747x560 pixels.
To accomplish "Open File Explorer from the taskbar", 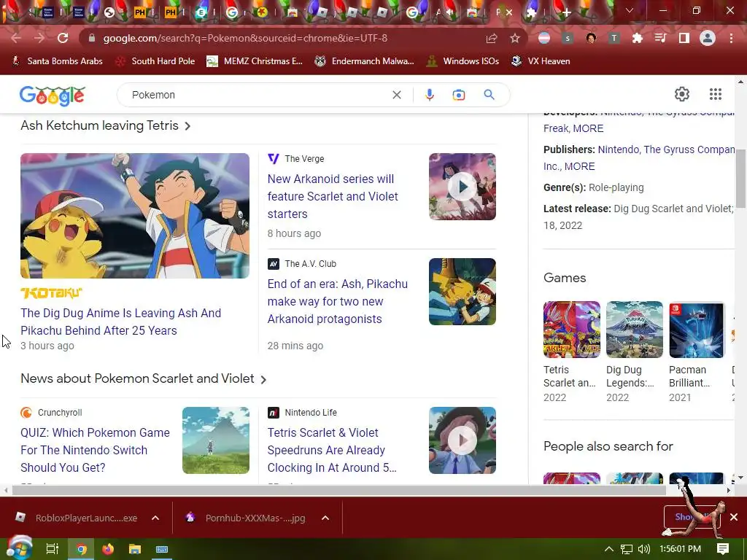I will tap(135, 549).
